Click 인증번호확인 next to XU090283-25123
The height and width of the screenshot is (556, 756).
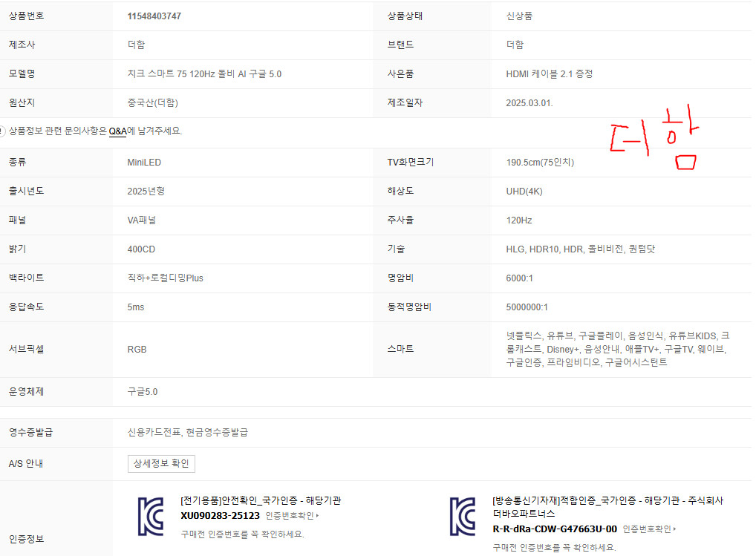[x=292, y=515]
